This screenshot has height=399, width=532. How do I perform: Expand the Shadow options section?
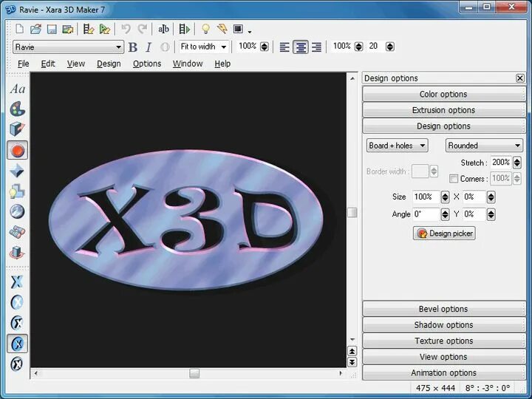(444, 324)
